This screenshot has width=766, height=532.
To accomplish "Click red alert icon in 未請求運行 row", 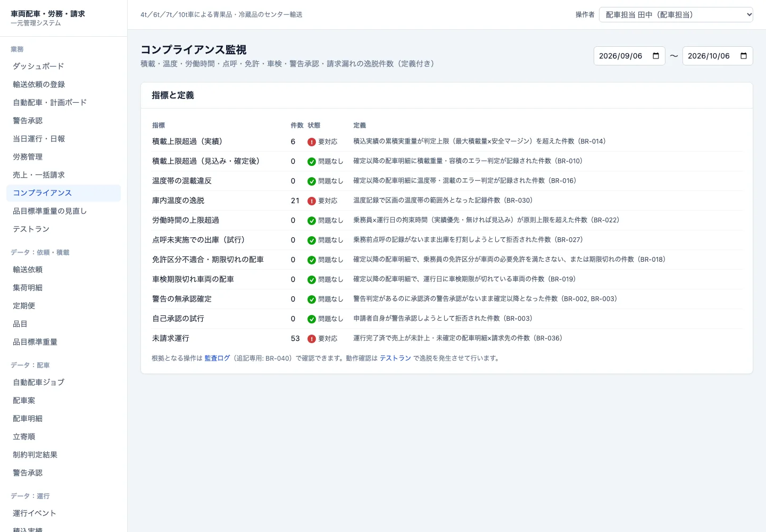I will coord(312,339).
